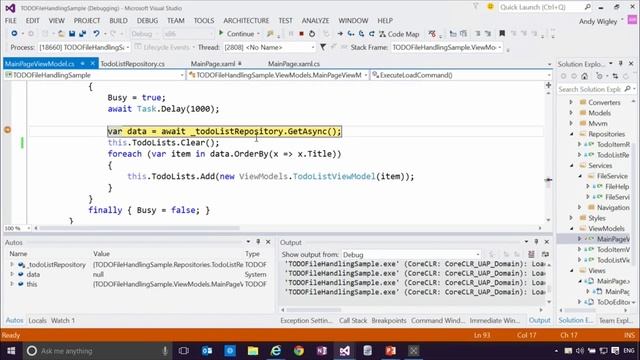Switch to the Exception Settings tab
640x360 pixels.
[307, 320]
